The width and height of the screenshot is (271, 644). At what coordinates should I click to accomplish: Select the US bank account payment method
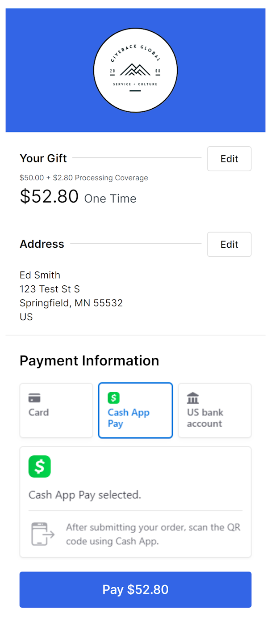pyautogui.click(x=214, y=410)
